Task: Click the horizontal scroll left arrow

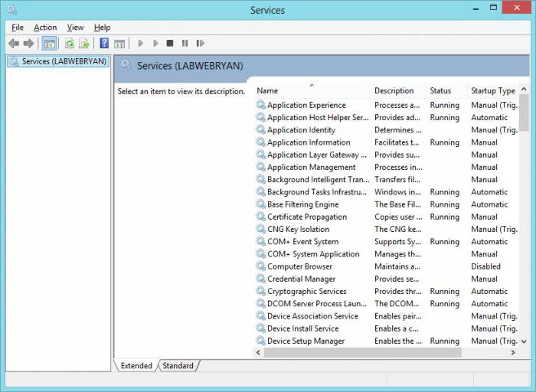Action: pos(259,352)
